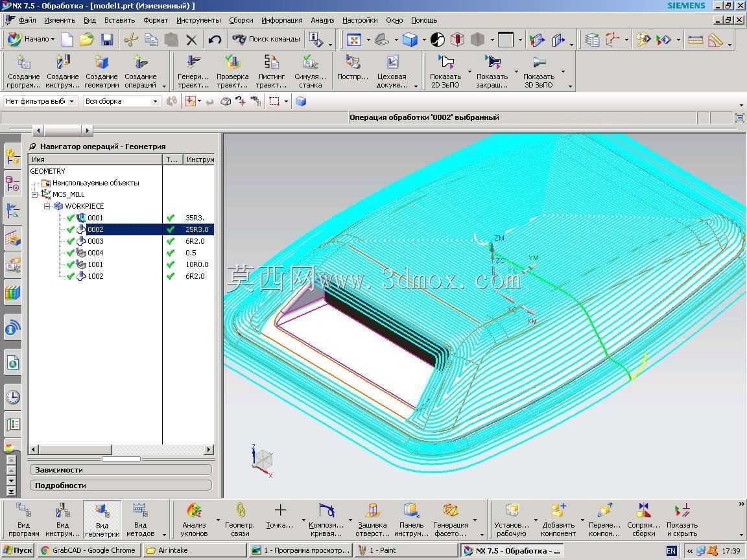Expand the Подробности panel
Image resolution: width=747 pixels, height=560 pixels.
click(121, 485)
